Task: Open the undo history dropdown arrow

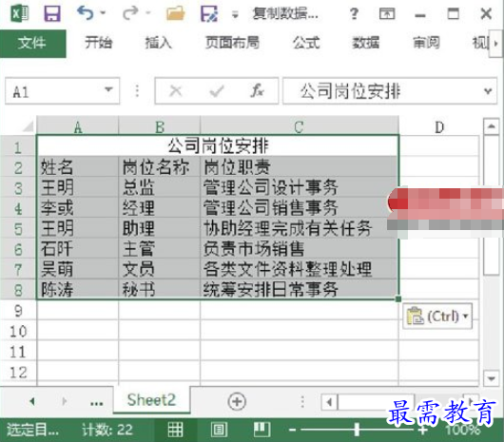Action: (103, 13)
